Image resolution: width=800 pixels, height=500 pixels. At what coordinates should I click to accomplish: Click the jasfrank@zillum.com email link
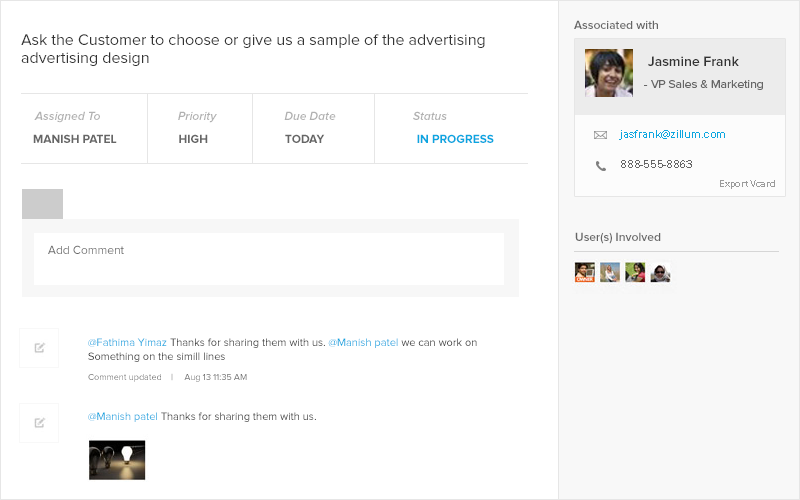[x=672, y=134]
